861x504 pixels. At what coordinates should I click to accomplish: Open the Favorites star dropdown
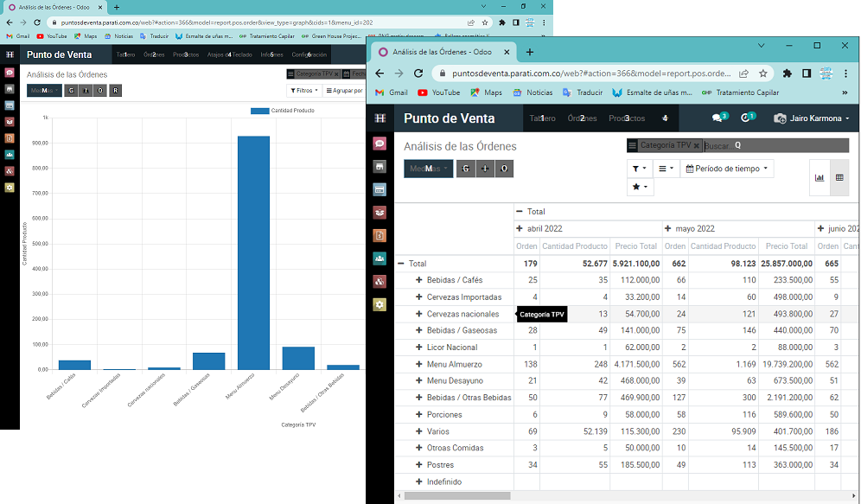(x=640, y=187)
